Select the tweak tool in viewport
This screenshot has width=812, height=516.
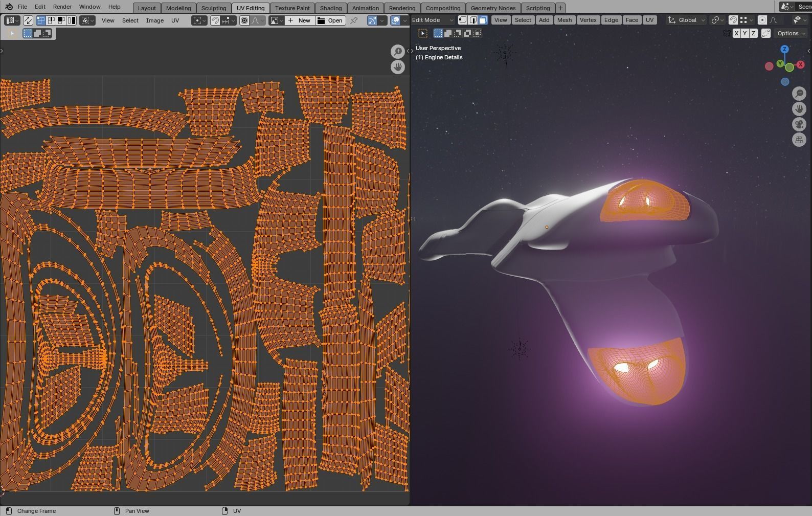[x=423, y=33]
